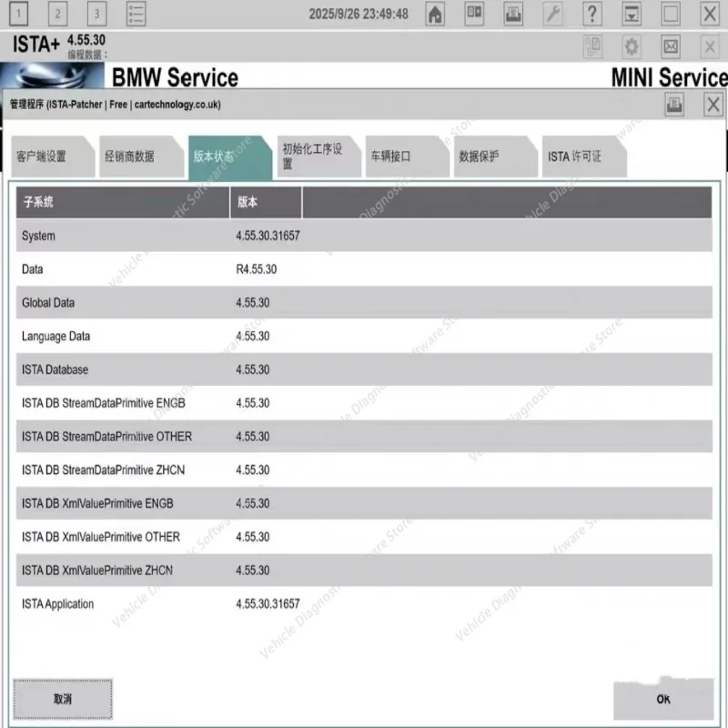Open the ISTA 许可证 tab
Image resolution: width=728 pixels, height=728 pixels.
coord(584,157)
